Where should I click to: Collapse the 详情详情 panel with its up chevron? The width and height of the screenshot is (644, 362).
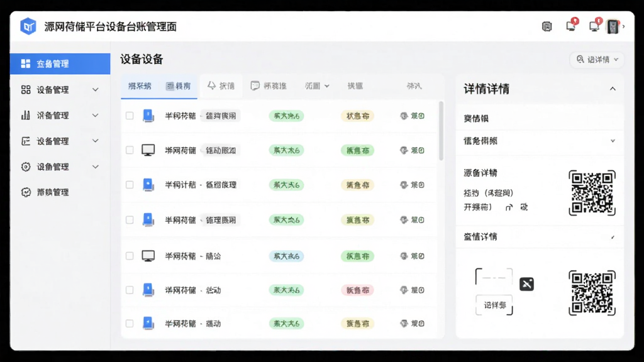click(x=613, y=89)
